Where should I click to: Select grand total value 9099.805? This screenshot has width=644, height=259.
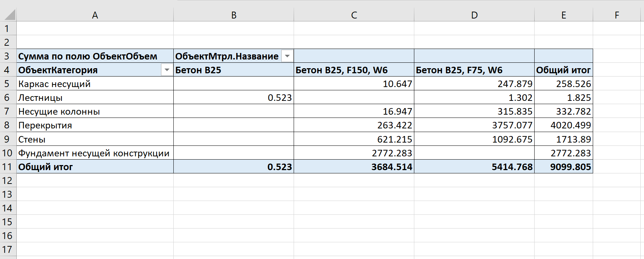570,167
